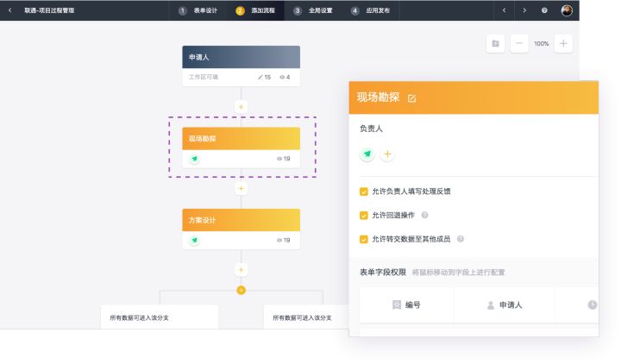This screenshot has width=621, height=364.
Task: Click the back arrow beside 联通-项目过程管理
Action: [11, 10]
